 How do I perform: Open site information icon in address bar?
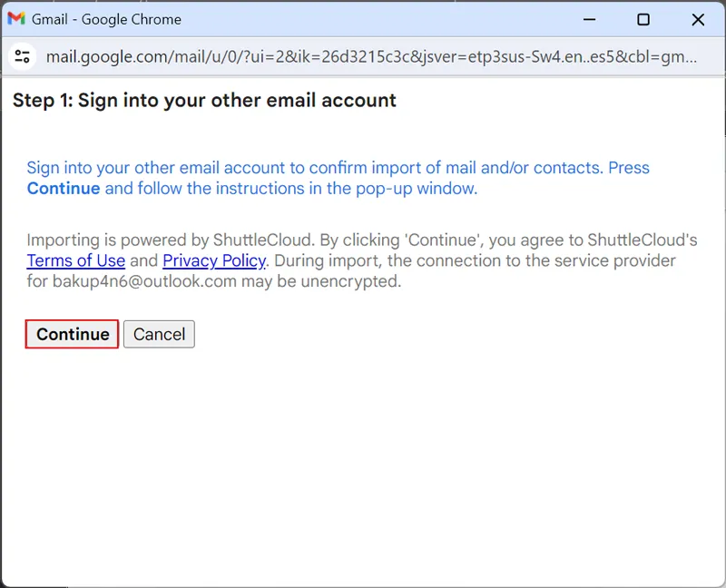pos(22,57)
